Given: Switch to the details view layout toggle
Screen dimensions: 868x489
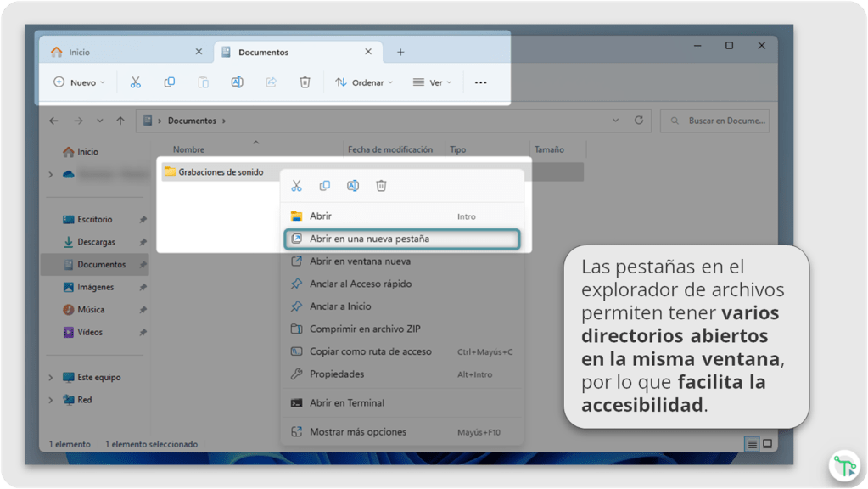Looking at the screenshot, I should pyautogui.click(x=752, y=444).
